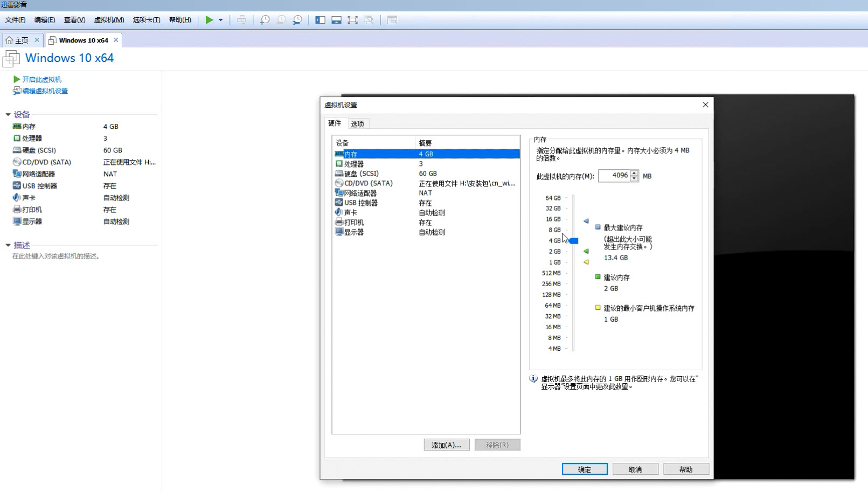Screen dimensions: 868x492
Task: Click the green power-on play icon in toolbar
Action: point(209,20)
